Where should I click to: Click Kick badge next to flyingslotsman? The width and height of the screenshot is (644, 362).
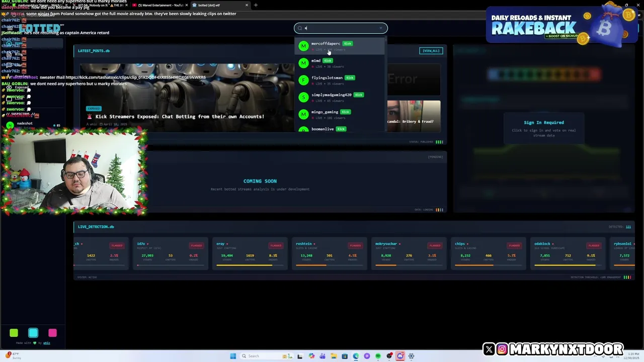(350, 78)
